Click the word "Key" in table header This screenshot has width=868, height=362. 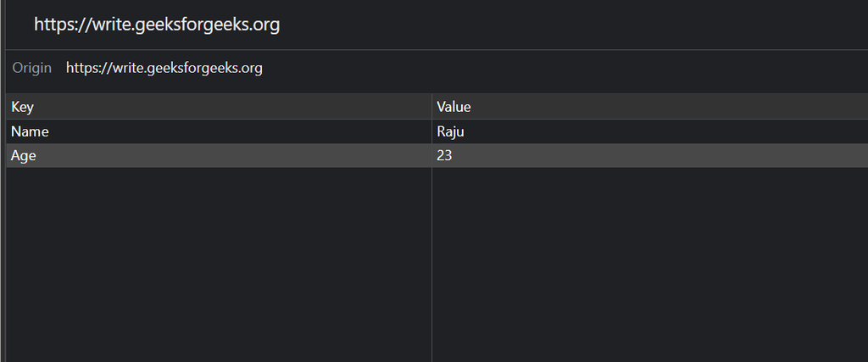pos(22,107)
